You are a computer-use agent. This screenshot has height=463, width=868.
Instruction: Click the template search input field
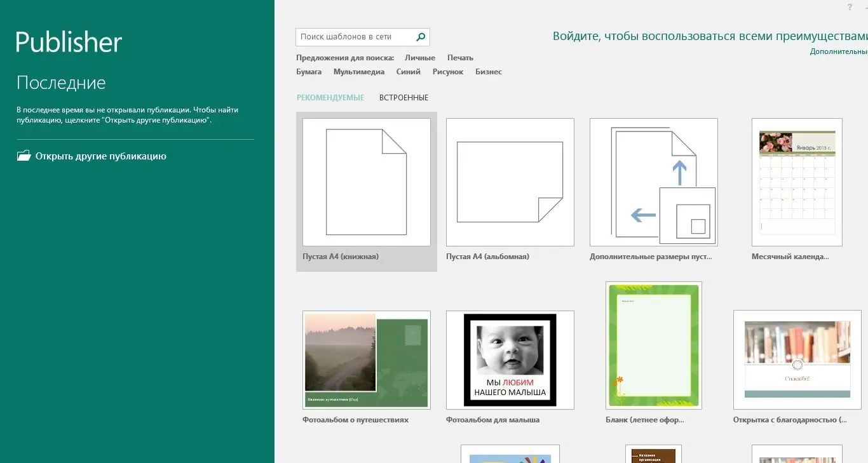[x=355, y=37]
